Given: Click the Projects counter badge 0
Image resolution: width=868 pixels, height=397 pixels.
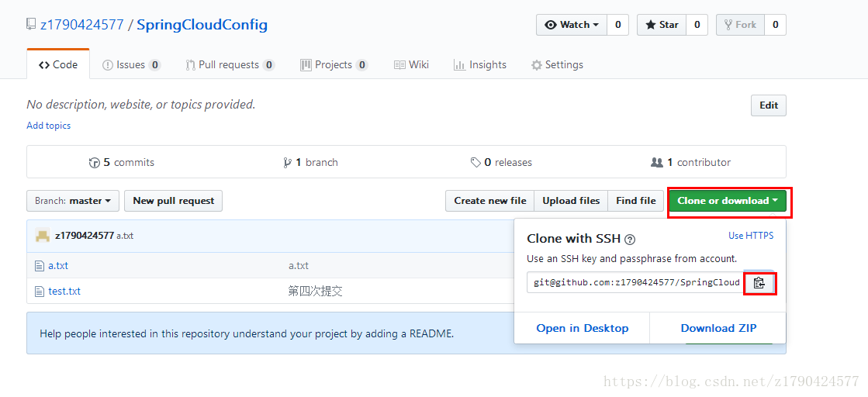Looking at the screenshot, I should (x=361, y=65).
